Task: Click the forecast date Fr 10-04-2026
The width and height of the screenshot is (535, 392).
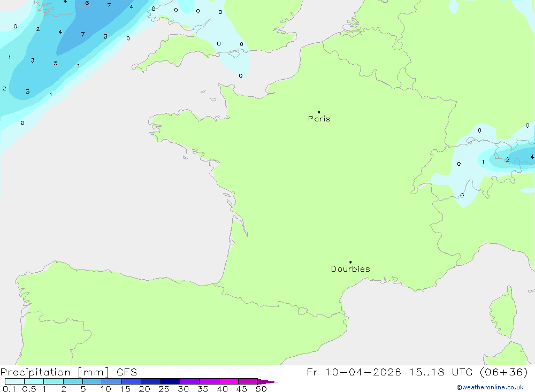Action: coord(354,372)
